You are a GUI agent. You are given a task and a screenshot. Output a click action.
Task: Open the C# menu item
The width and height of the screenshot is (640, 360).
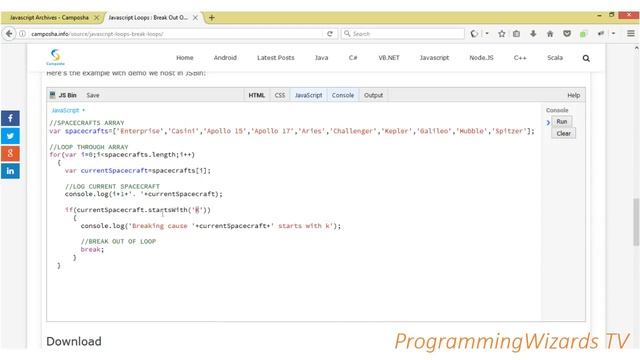(x=353, y=58)
